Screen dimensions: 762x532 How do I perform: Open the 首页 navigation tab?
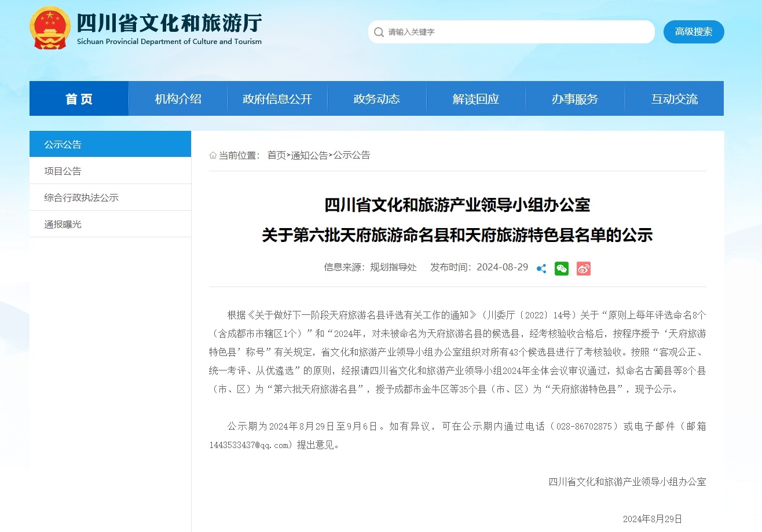78,98
